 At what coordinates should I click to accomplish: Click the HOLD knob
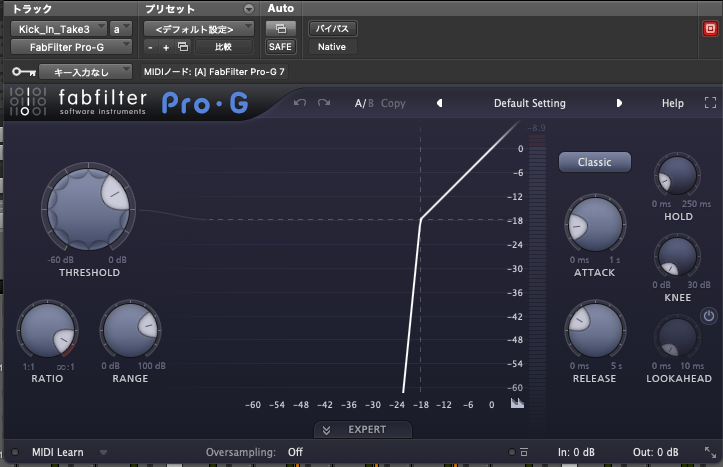click(x=677, y=176)
